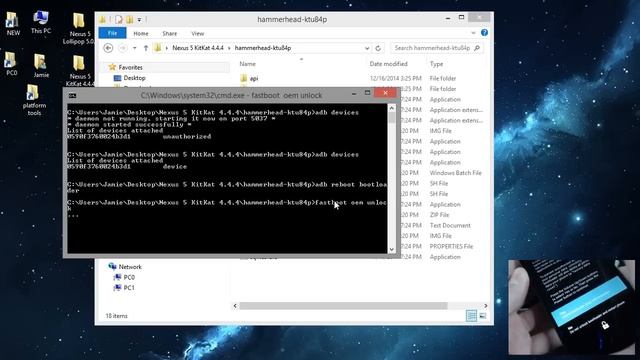Switch Explorer to large icons view

(x=482, y=316)
